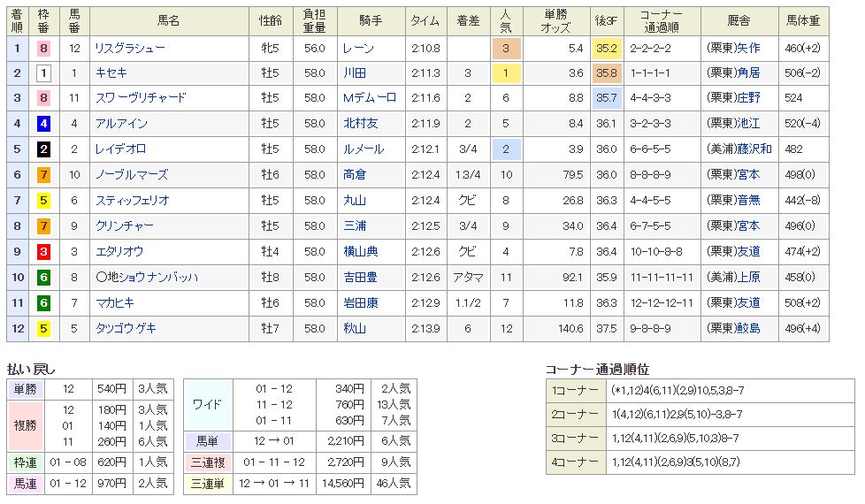This screenshot has width=865, height=504.
Task: Open jockey link レーン
Action: (358, 49)
